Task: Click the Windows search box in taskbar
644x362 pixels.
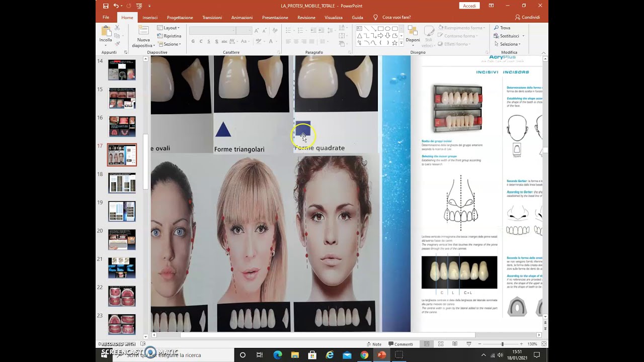Action: pyautogui.click(x=174, y=355)
